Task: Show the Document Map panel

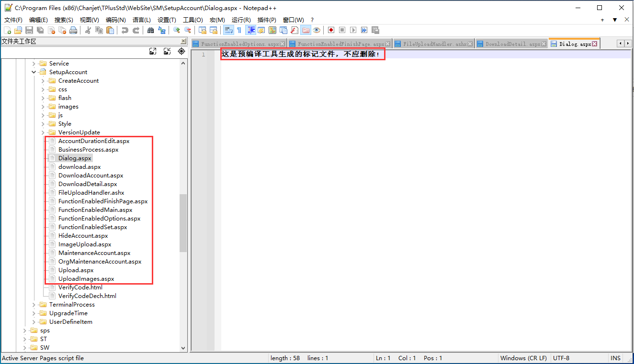Action: click(272, 30)
